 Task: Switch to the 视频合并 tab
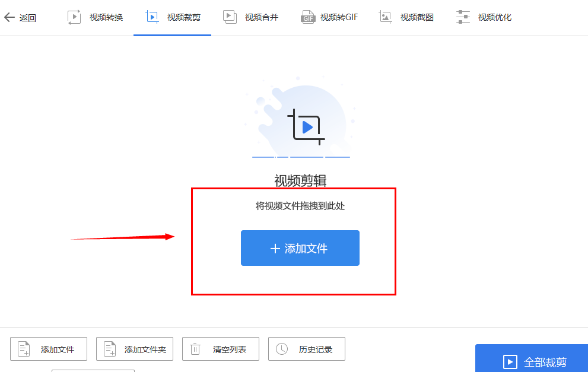point(250,17)
